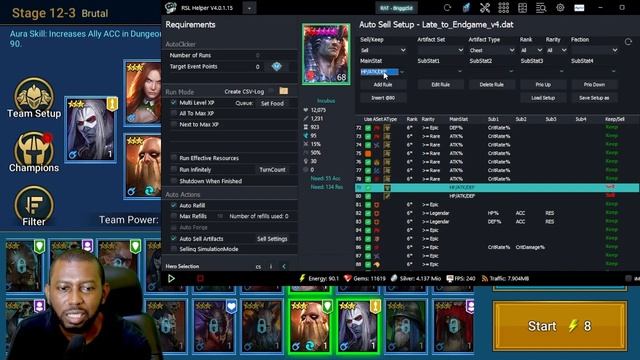Click the refresh icon in RSL Helper title bar
Screen dimensions: 640x360
click(x=447, y=8)
